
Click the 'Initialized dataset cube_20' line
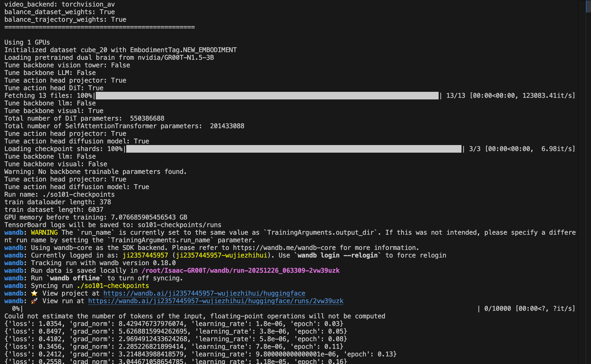click(121, 50)
